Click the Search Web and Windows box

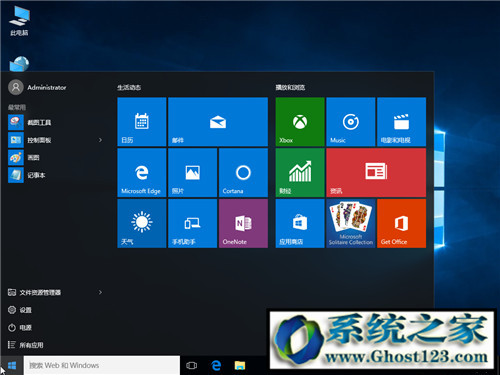click(102, 365)
